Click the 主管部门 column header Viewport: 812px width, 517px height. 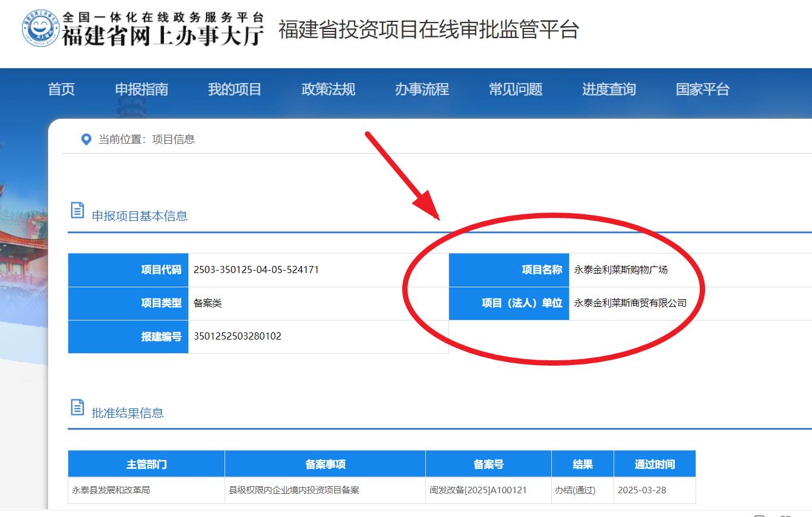click(x=146, y=464)
